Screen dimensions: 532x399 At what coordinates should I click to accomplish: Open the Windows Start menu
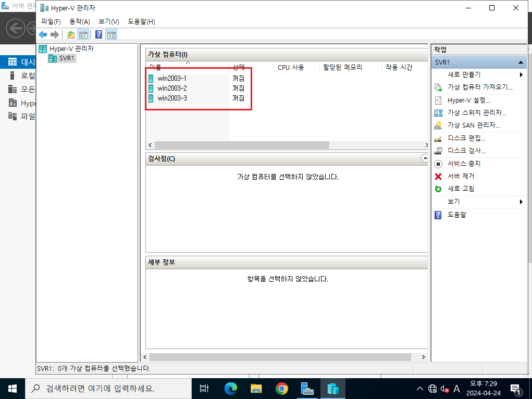[x=13, y=389]
